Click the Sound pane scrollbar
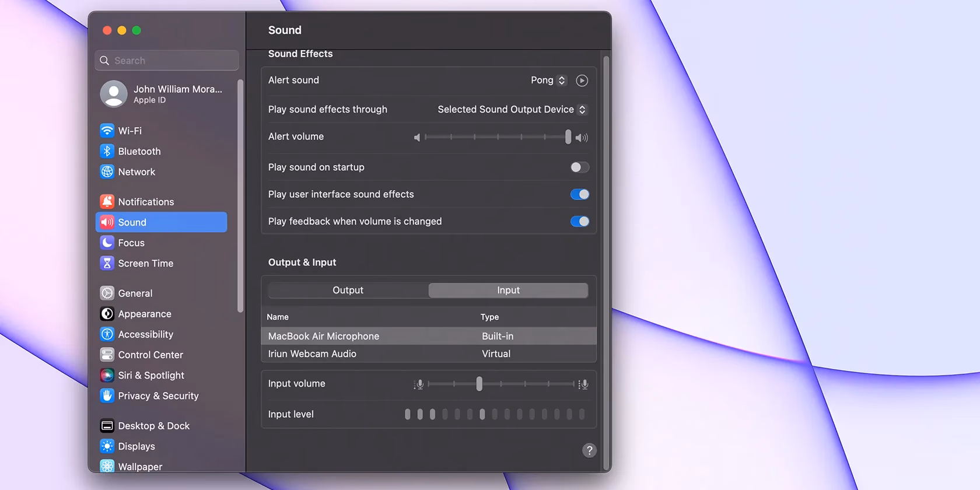 click(x=607, y=262)
